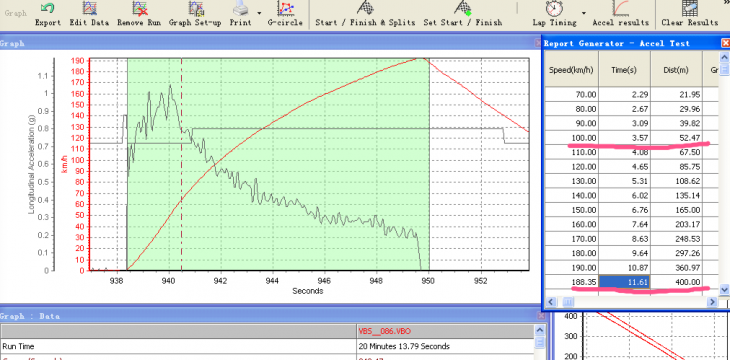Expand the Print dropdown arrow
Viewport: 730px width, 360px height.
tap(259, 13)
